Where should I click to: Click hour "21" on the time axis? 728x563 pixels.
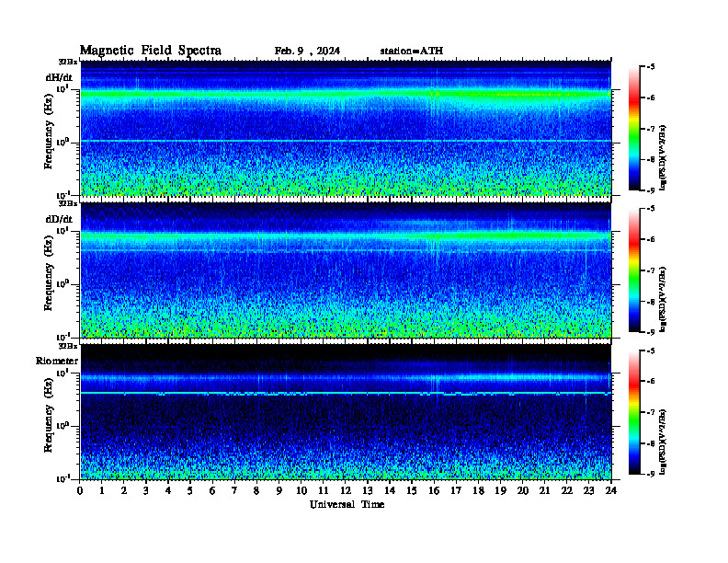click(x=544, y=491)
